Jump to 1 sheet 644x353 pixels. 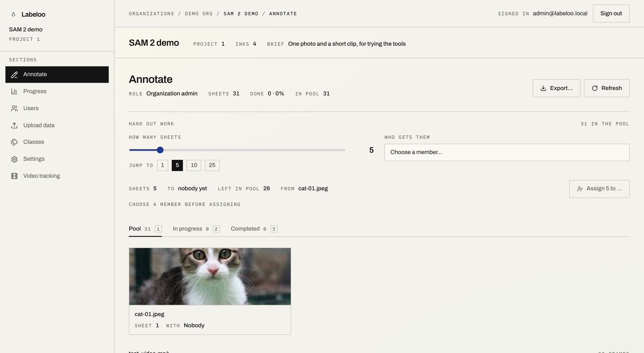tap(163, 165)
